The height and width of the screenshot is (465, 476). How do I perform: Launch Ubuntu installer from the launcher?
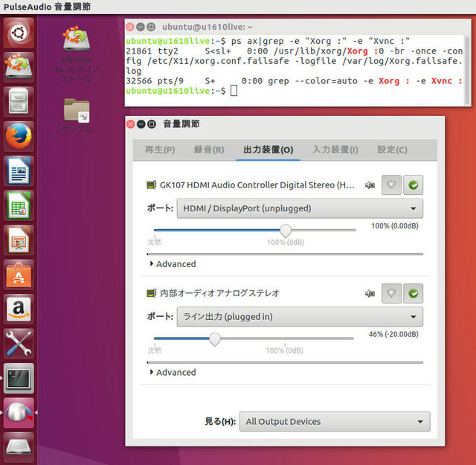19,67
